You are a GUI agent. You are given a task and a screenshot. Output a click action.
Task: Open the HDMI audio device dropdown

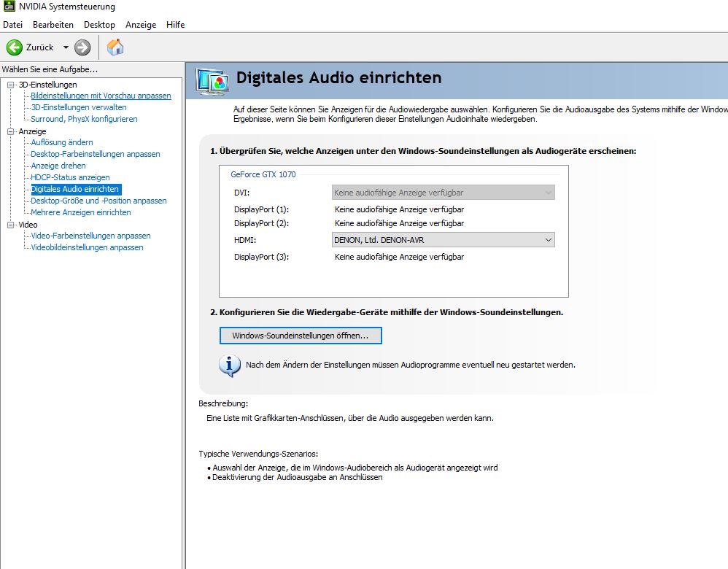point(444,240)
